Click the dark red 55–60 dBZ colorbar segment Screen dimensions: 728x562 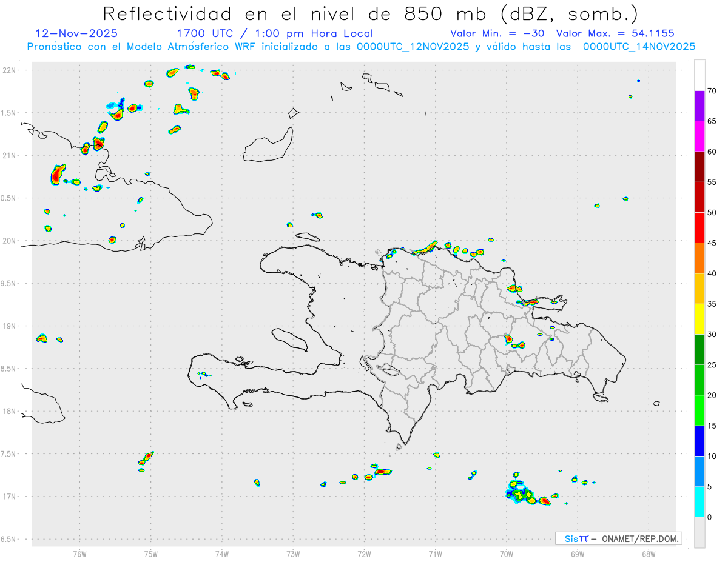[699, 167]
